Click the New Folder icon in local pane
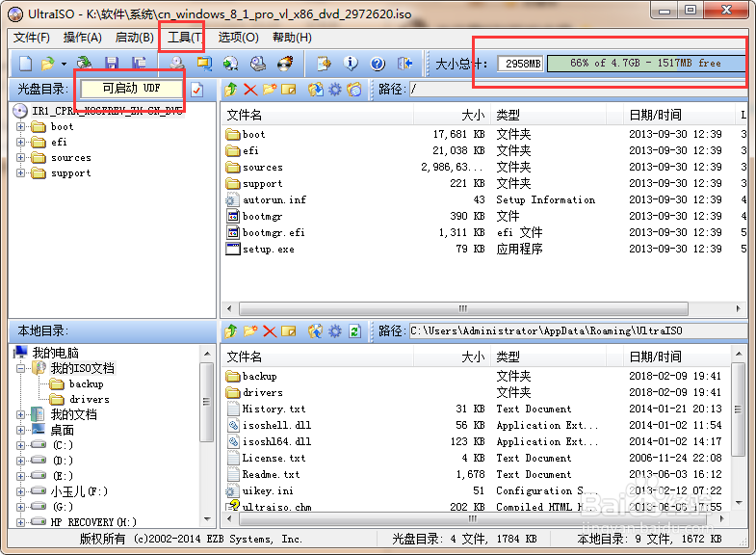Viewport: 756px width, 555px height. 250,331
